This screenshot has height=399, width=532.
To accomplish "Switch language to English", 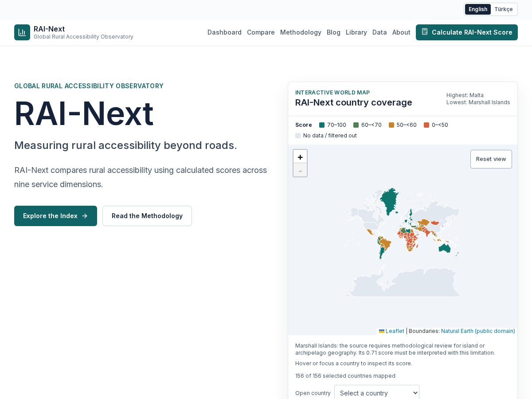I will (478, 9).
